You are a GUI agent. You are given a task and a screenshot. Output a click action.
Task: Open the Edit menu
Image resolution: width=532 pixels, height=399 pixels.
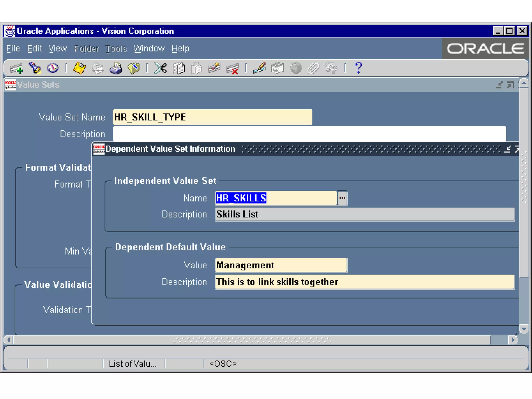(x=35, y=49)
